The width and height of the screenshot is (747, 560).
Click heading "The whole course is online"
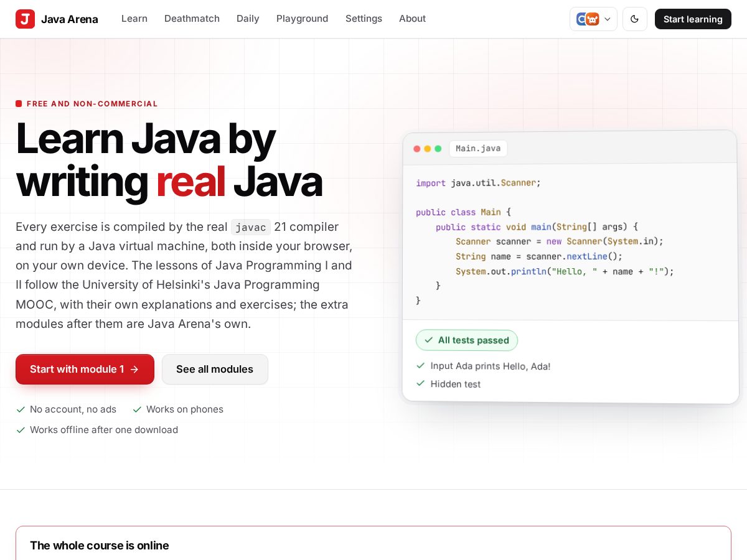pyautogui.click(x=100, y=546)
